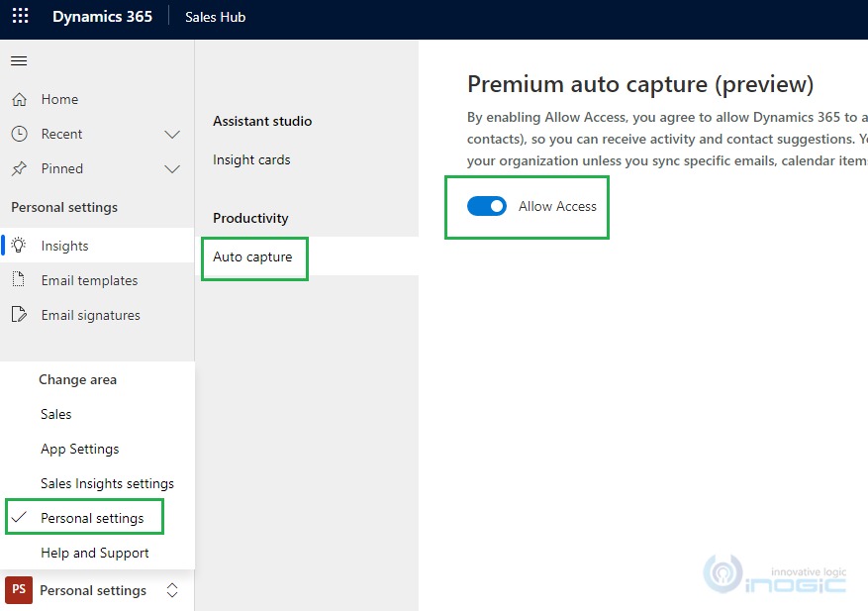Toggle the area switcher up-down arrows
868x611 pixels.
tap(172, 590)
